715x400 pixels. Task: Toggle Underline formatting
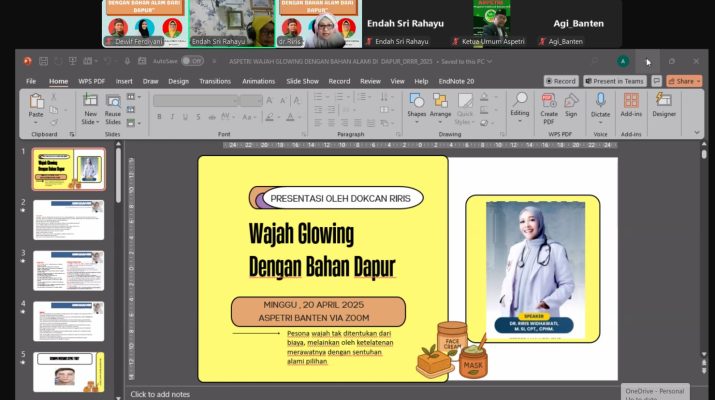(185, 117)
